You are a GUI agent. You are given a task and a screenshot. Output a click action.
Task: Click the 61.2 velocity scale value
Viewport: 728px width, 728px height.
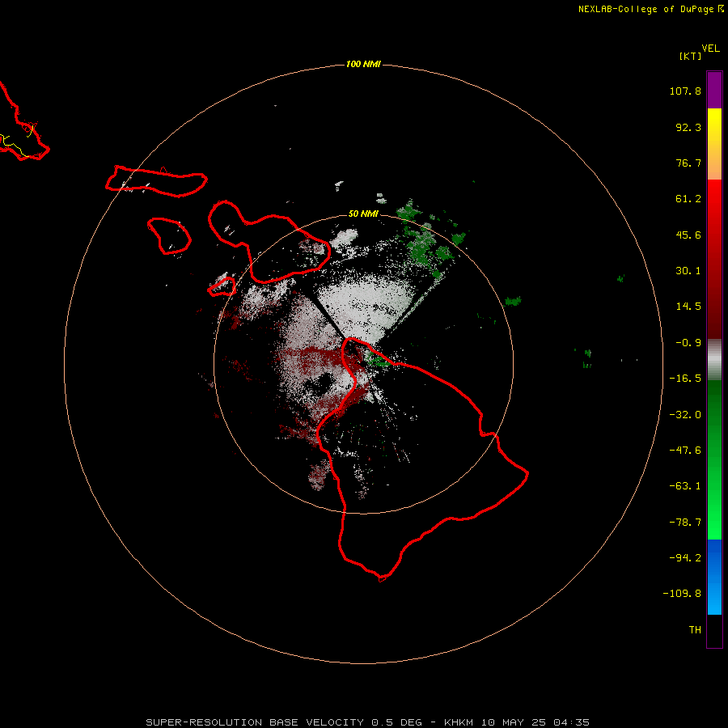(688, 199)
